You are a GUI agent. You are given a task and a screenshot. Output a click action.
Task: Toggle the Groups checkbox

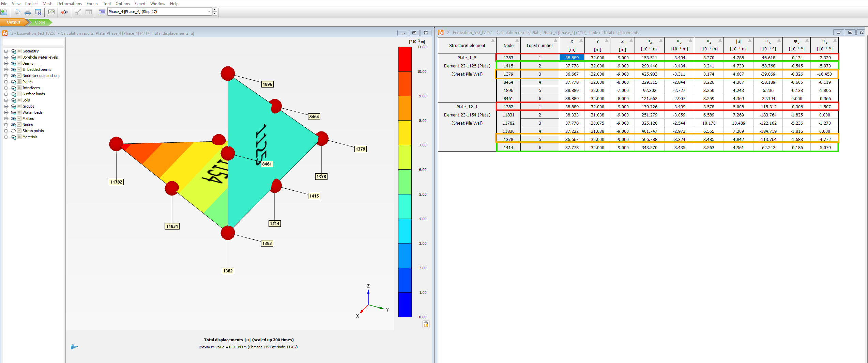19,106
